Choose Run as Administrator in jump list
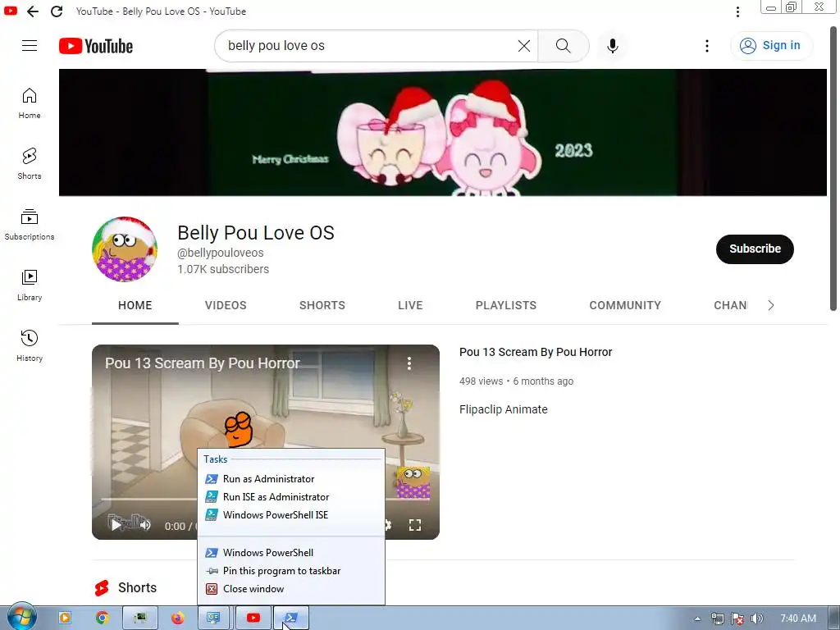Screen dimensions: 840x630 [291, 479]
